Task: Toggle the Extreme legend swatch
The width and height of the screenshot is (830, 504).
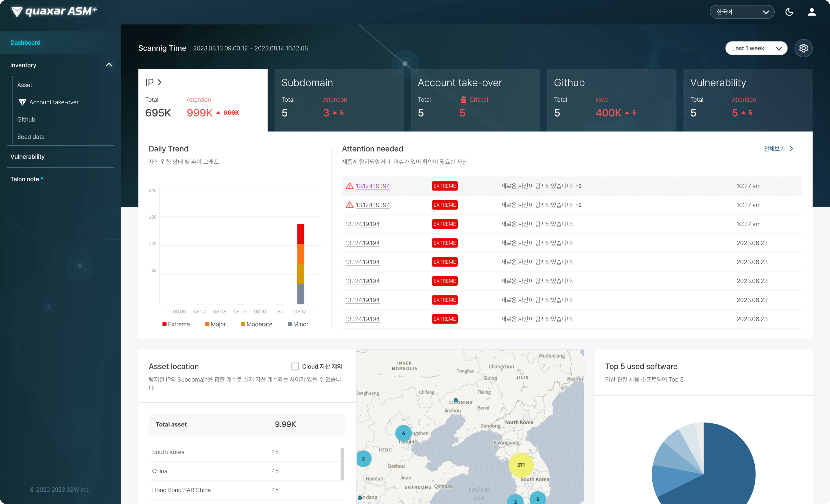Action: coord(164,324)
